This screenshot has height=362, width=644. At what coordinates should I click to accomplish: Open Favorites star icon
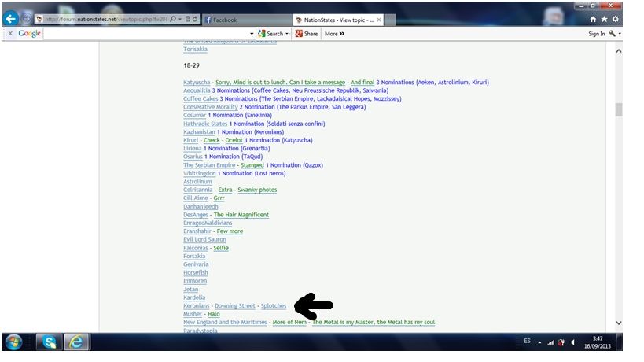(x=604, y=19)
